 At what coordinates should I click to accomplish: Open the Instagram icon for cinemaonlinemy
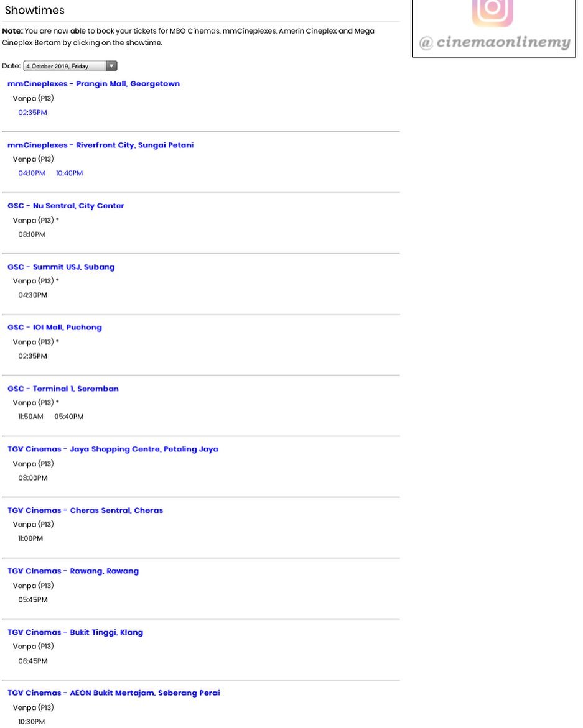(492, 12)
